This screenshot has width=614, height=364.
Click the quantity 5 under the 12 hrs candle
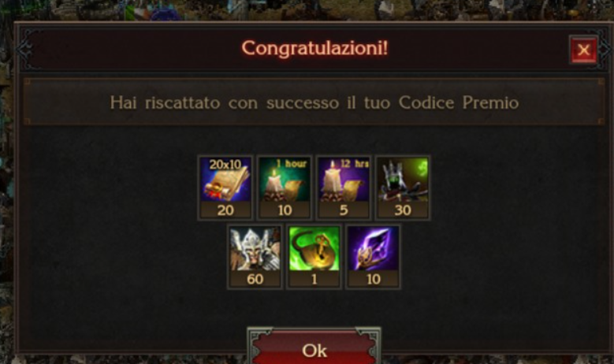coord(344,210)
